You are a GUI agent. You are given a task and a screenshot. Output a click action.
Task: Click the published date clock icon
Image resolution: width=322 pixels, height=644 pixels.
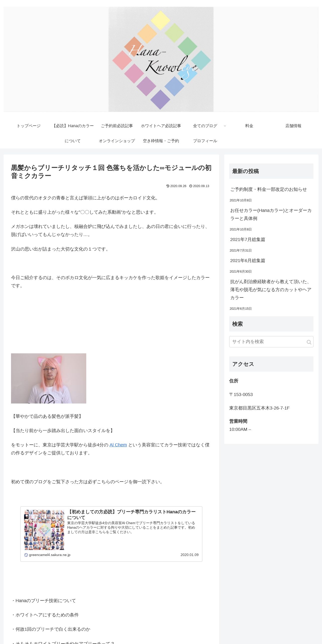click(x=191, y=186)
